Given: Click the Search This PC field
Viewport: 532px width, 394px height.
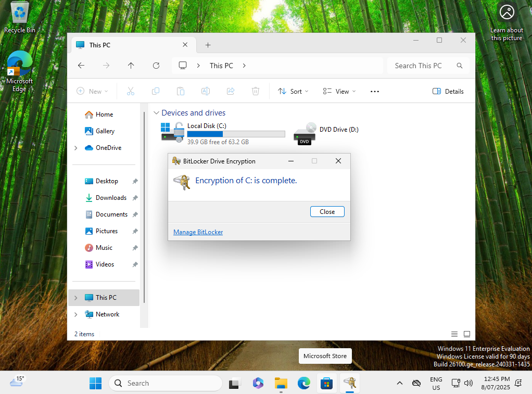Looking at the screenshot, I should coord(422,66).
